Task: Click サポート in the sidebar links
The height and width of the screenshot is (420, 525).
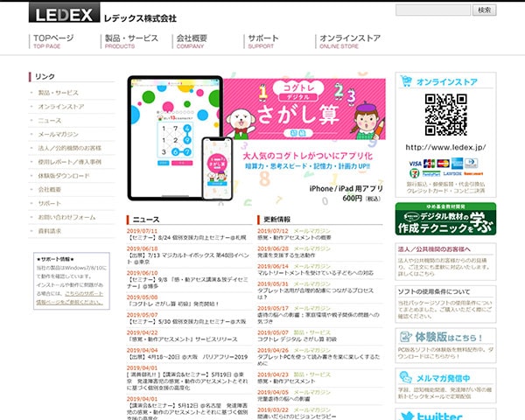Action: click(50, 203)
